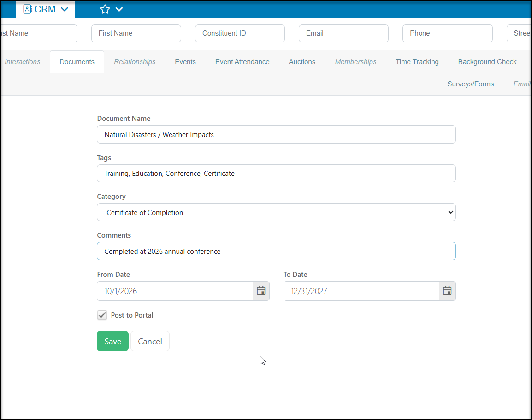Viewport: 532px width, 420px height.
Task: Open the From Date calendar picker
Action: [x=261, y=291]
